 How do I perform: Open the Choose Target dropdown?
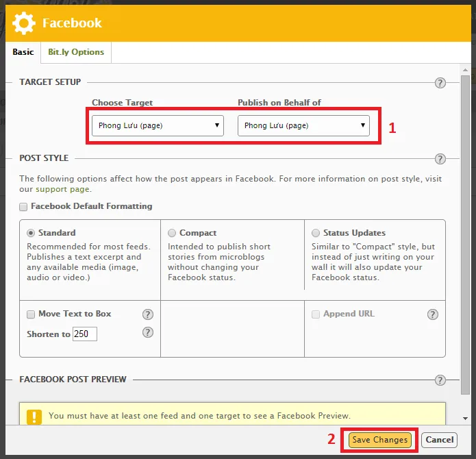[x=158, y=125]
